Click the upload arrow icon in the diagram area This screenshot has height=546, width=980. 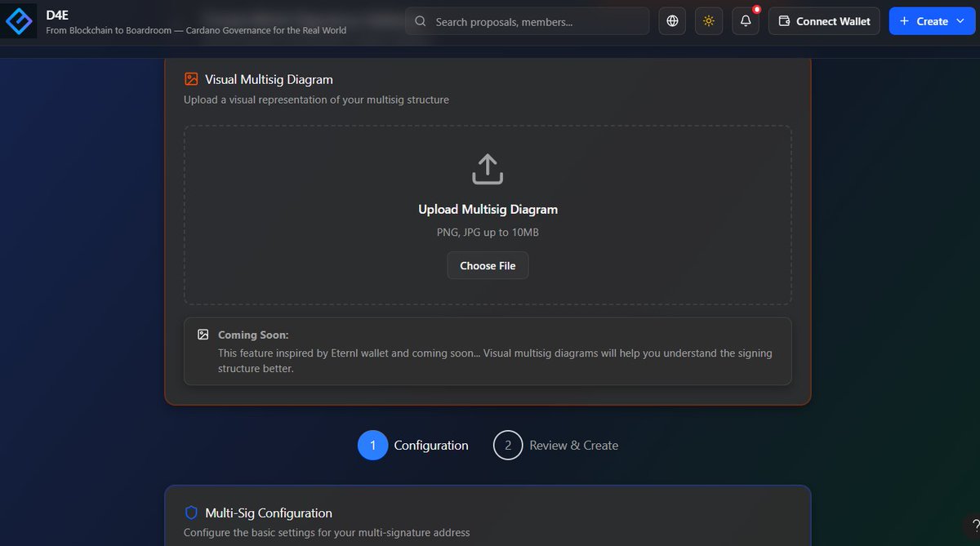pyautogui.click(x=487, y=168)
